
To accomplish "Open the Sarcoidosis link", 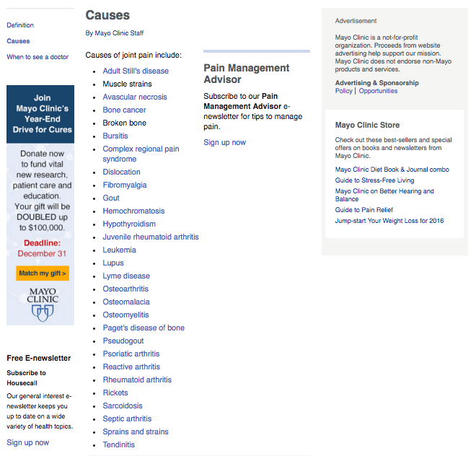I will [x=123, y=406].
